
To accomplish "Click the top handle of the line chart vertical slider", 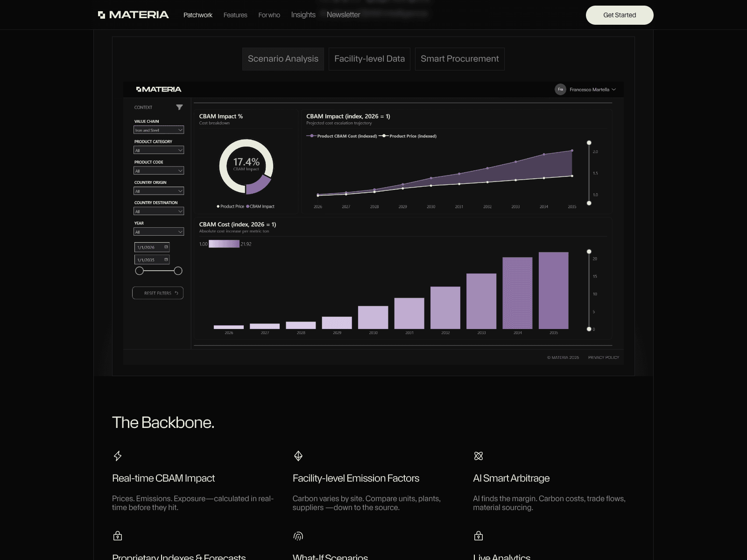I will point(589,143).
